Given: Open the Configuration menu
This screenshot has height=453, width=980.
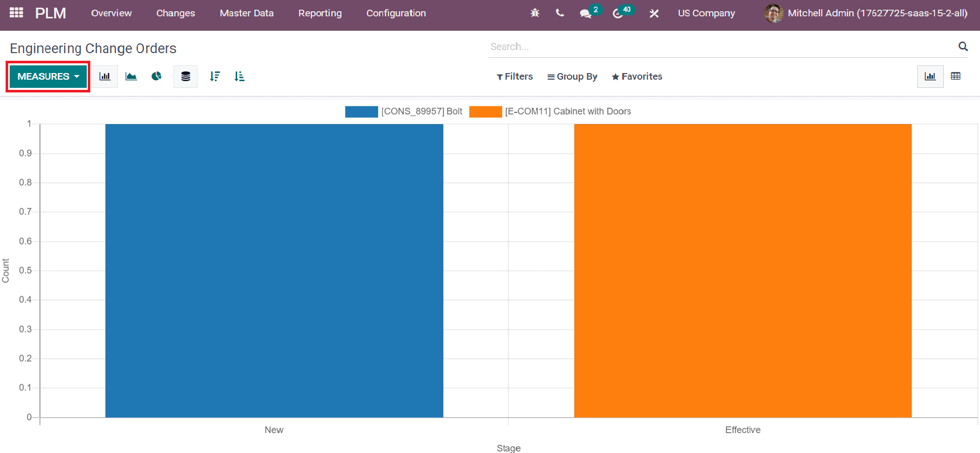Looking at the screenshot, I should coord(396,13).
